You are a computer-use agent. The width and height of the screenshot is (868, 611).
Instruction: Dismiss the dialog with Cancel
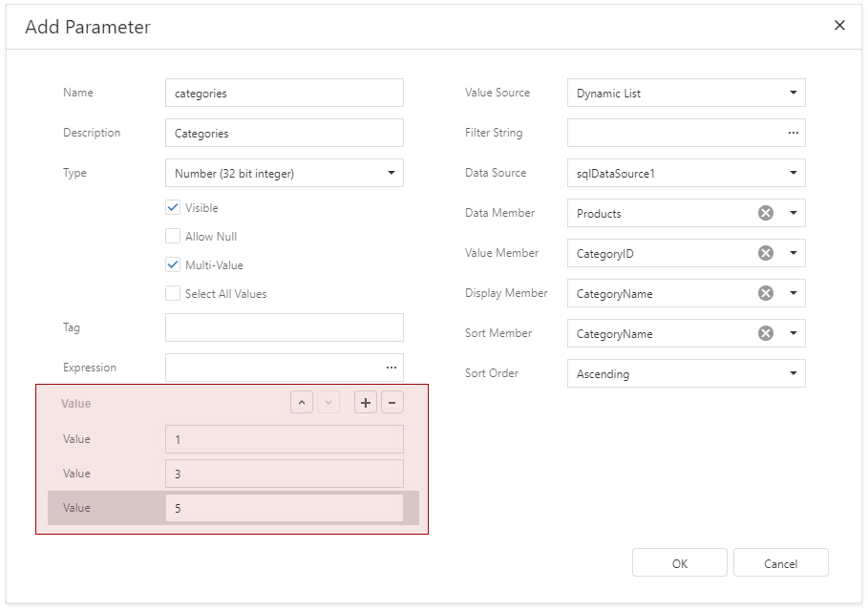coord(780,562)
